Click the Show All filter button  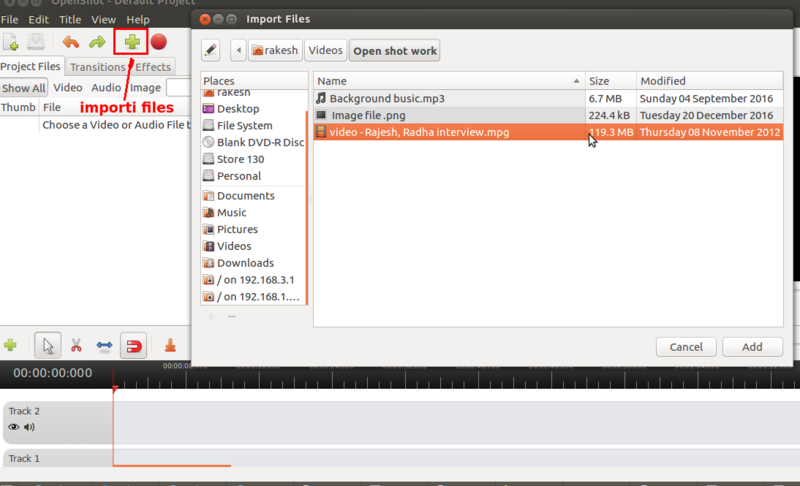tap(23, 88)
